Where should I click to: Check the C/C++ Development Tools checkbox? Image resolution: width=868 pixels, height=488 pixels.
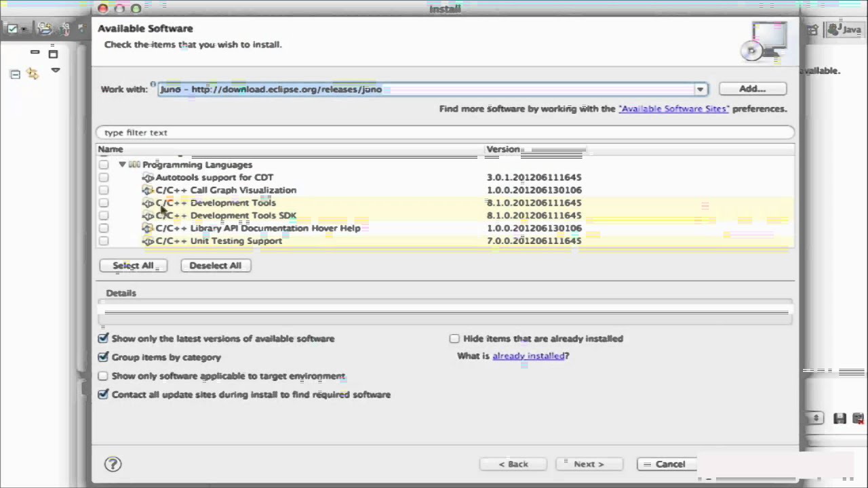[103, 203]
